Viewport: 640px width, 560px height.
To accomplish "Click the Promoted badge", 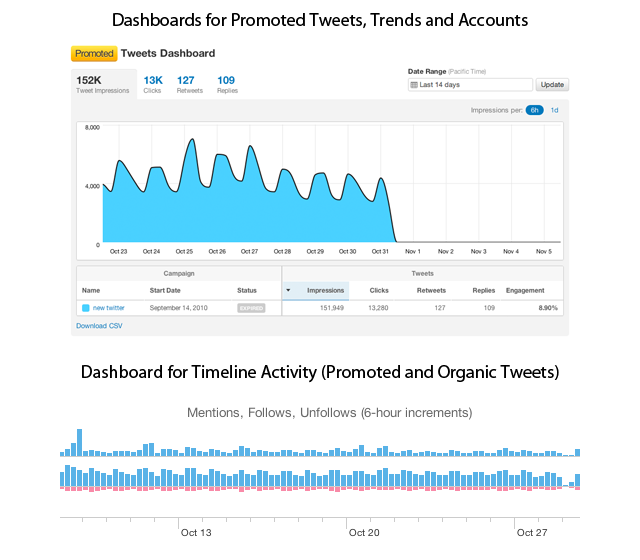I will coord(94,53).
